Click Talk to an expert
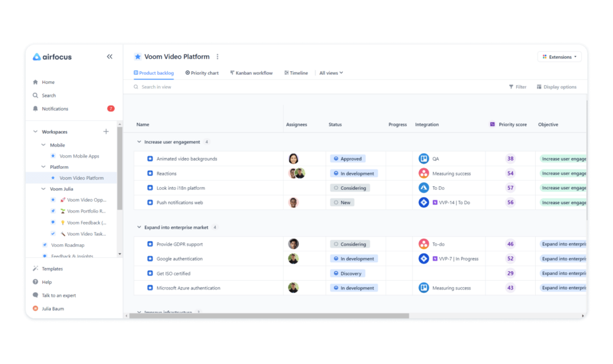 (x=59, y=296)
